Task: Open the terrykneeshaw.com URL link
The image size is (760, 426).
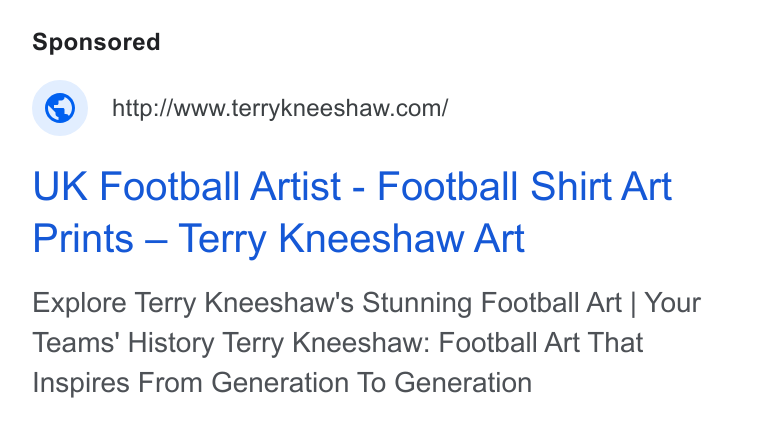Action: click(x=280, y=108)
